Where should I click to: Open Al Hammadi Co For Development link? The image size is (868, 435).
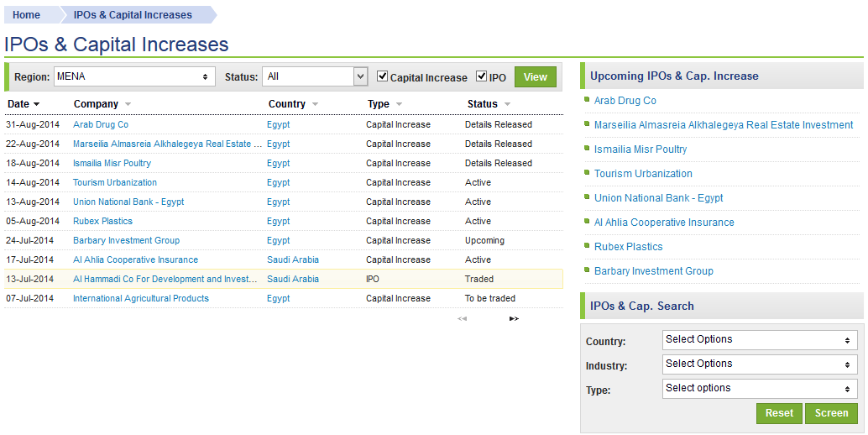(165, 280)
